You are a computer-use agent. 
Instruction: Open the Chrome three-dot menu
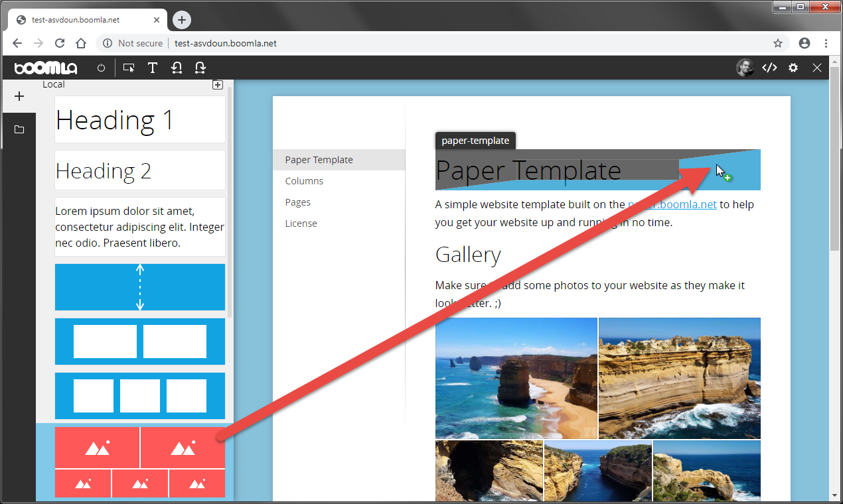(826, 43)
